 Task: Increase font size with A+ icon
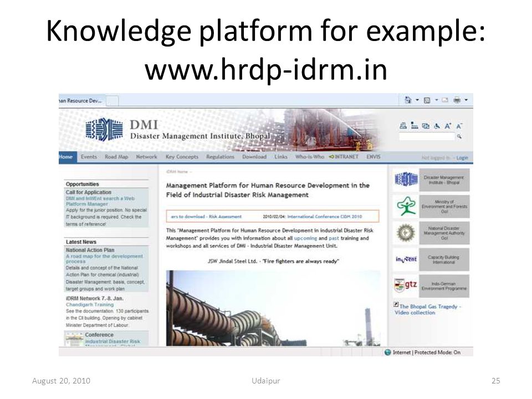tap(448, 126)
